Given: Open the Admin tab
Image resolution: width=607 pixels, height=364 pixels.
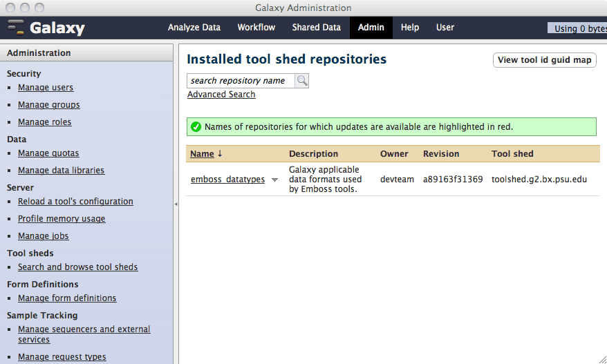Looking at the screenshot, I should point(371,28).
